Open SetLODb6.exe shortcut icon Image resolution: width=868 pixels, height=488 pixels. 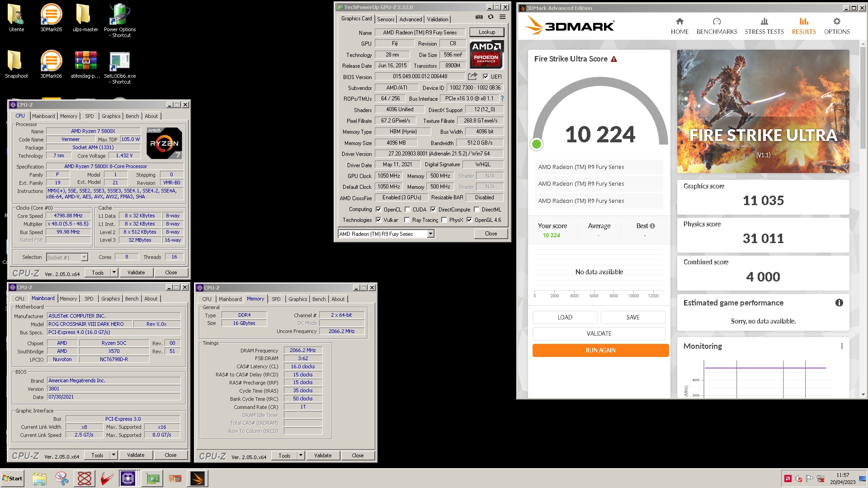click(x=120, y=67)
